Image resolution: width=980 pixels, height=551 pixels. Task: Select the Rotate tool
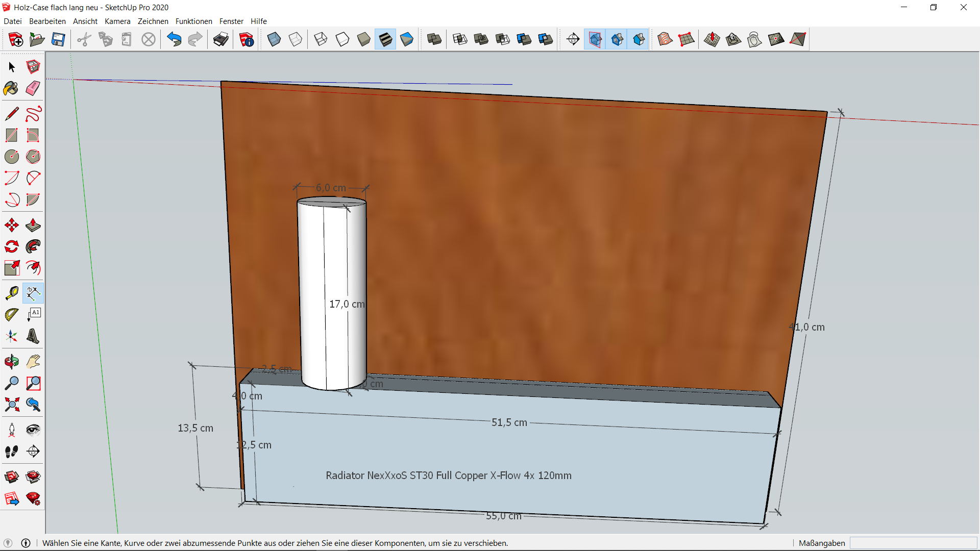pos(11,247)
